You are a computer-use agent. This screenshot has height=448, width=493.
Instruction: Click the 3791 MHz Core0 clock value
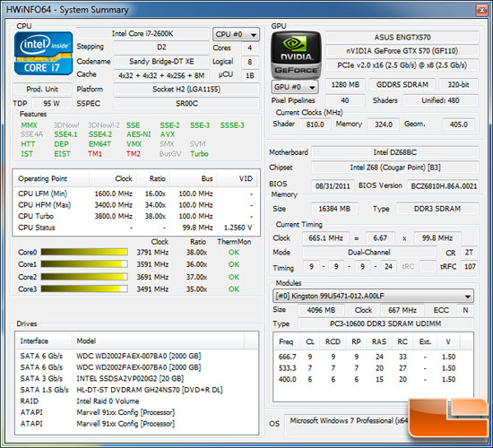click(x=152, y=252)
